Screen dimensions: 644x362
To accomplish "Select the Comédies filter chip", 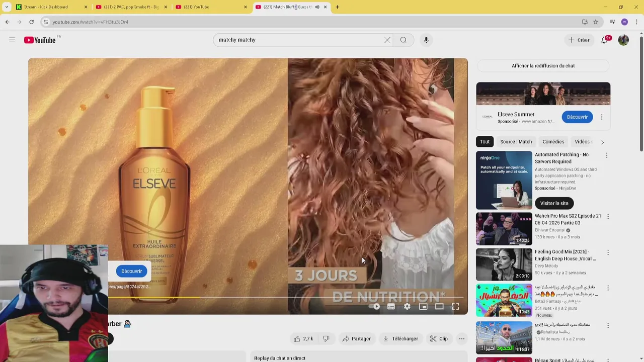I will pos(553,142).
